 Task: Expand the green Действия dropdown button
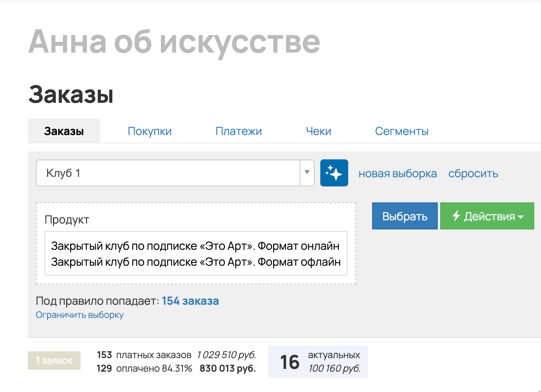point(487,216)
